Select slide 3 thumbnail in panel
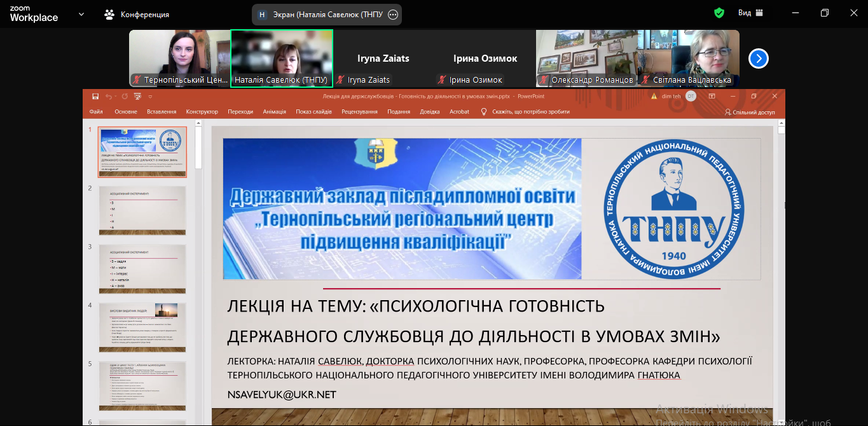This screenshot has width=868, height=426. (142, 268)
